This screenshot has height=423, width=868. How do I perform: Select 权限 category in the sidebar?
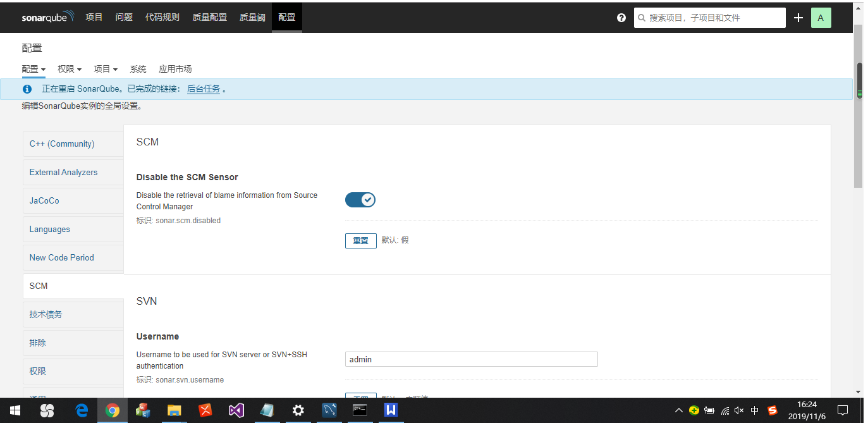[x=73, y=371]
